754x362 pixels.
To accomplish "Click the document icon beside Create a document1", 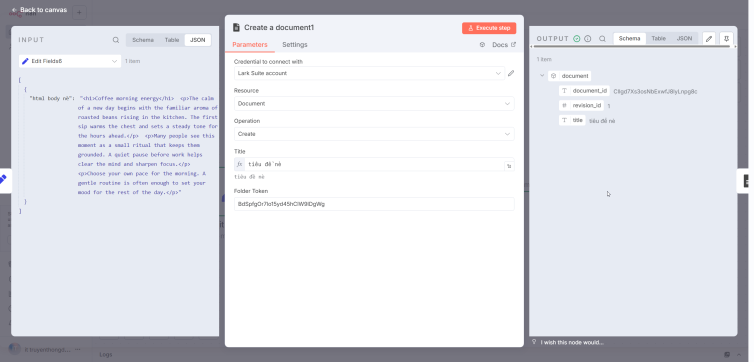I will [x=236, y=28].
